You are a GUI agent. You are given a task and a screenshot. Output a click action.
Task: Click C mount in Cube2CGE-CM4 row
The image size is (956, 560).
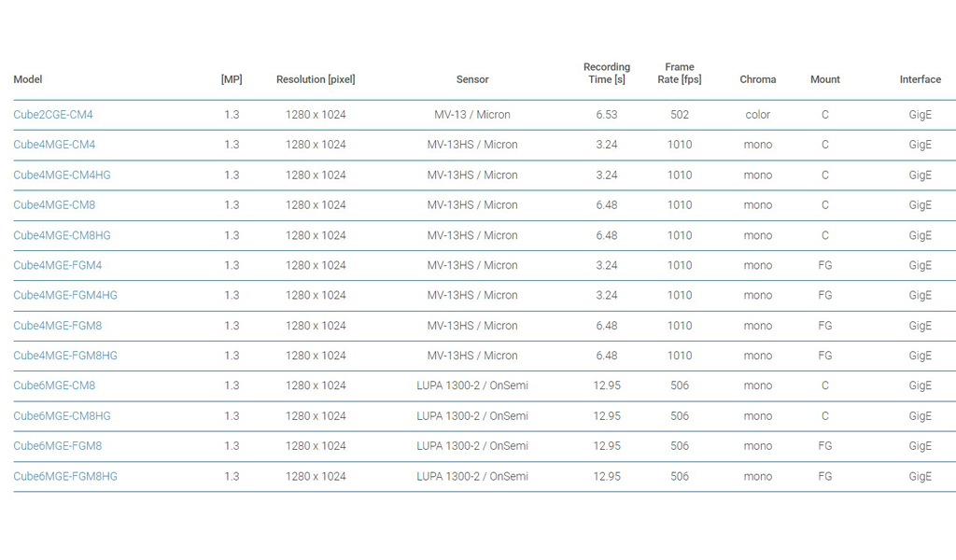pos(825,115)
